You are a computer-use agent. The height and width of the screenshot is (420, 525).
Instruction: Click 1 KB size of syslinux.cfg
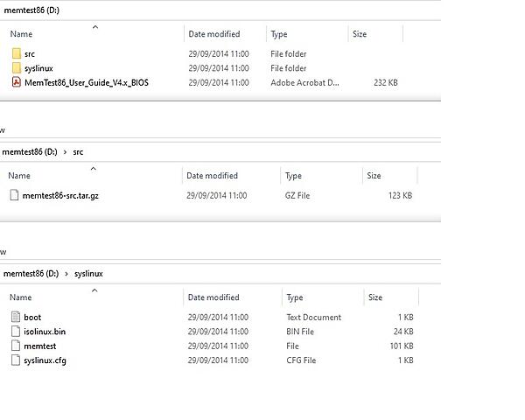[x=405, y=360]
